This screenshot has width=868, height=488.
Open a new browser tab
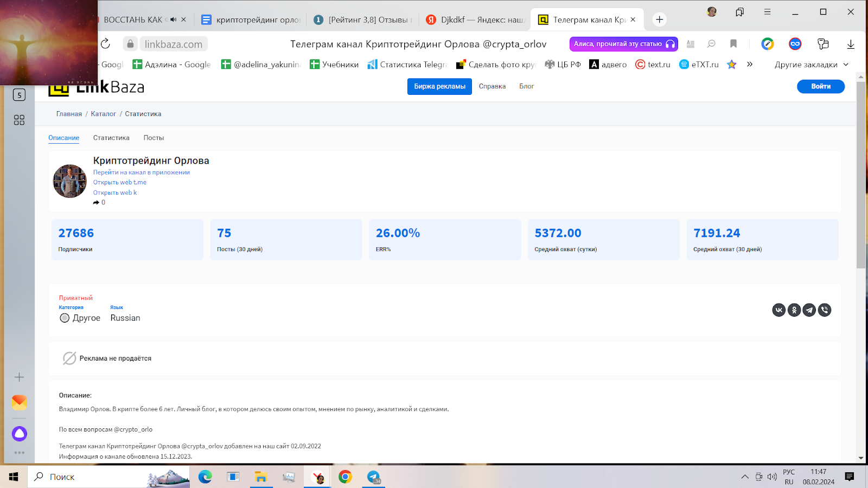click(x=659, y=20)
